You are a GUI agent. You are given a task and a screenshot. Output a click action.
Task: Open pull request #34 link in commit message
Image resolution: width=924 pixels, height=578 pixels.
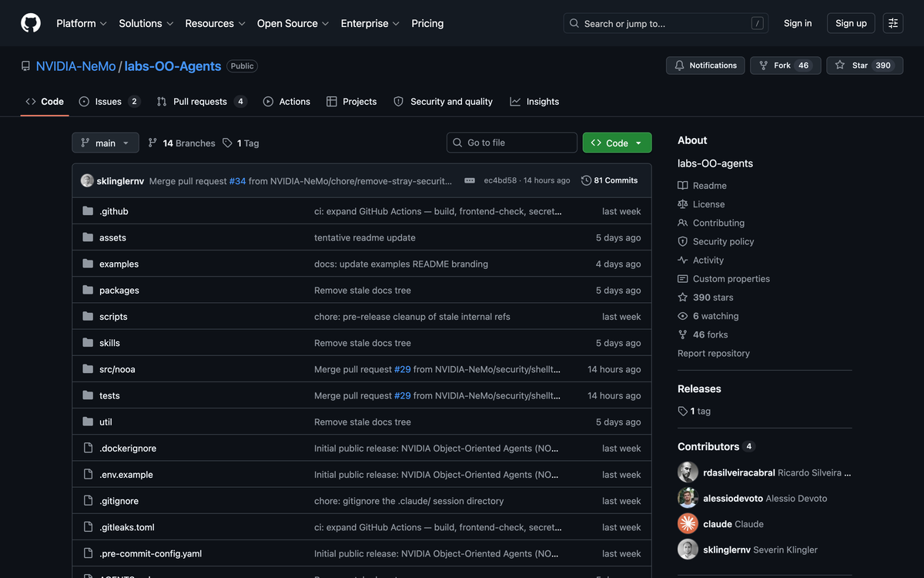tap(238, 181)
